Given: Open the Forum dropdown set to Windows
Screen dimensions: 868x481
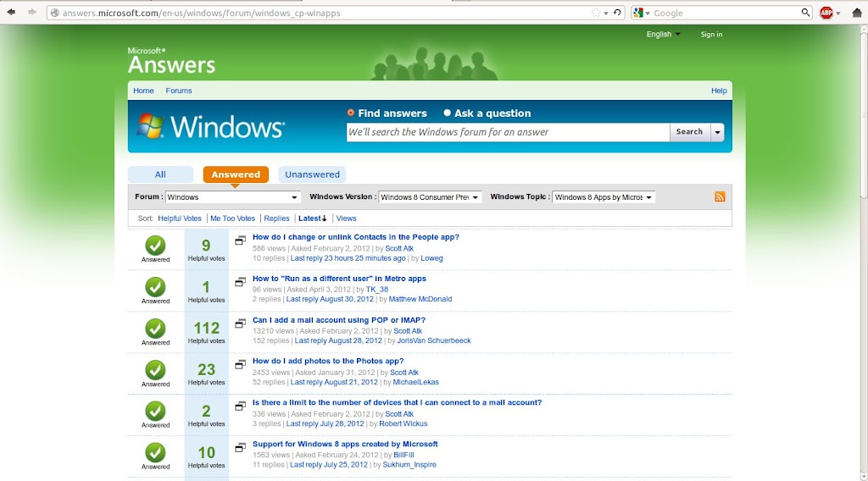Looking at the screenshot, I should pyautogui.click(x=232, y=197).
